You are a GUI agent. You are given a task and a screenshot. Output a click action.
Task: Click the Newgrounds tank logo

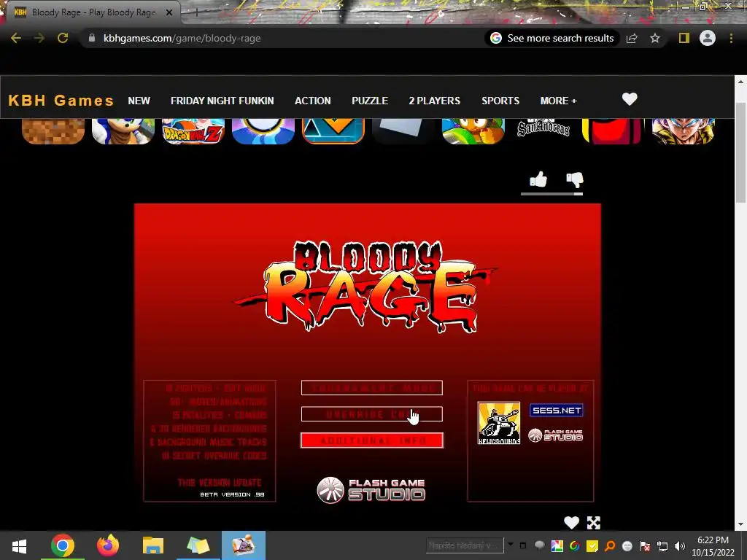point(499,423)
